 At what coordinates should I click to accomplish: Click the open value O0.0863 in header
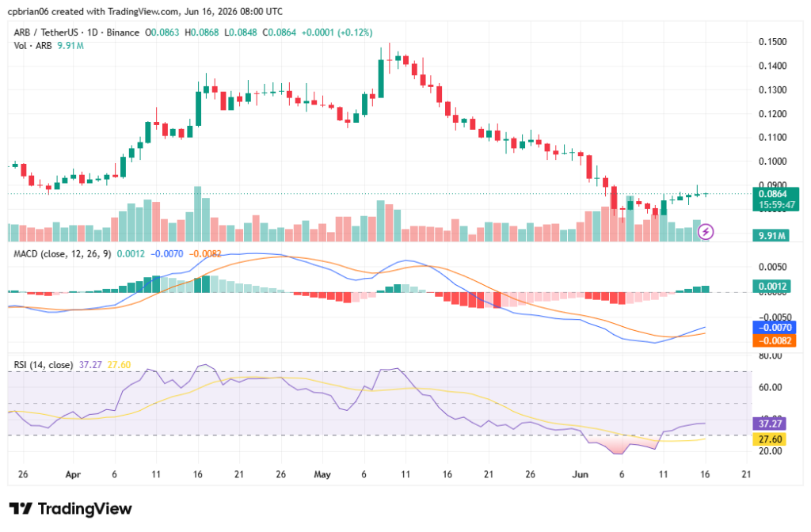click(162, 32)
